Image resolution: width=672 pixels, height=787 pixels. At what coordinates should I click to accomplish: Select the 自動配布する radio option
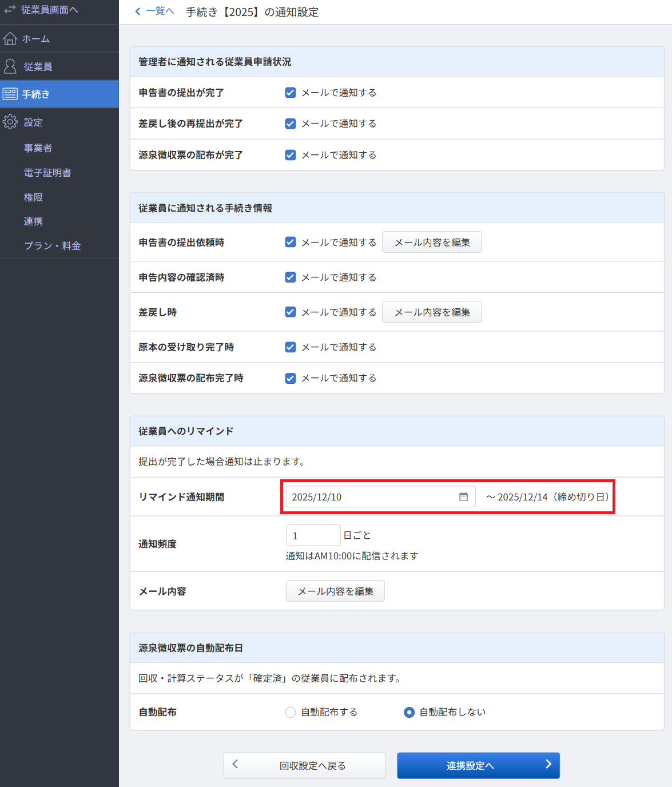pos(291,712)
